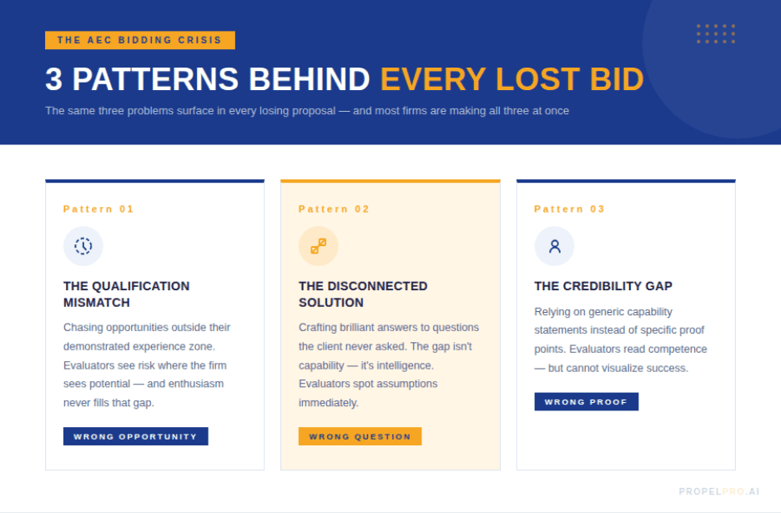Open the PROPELPRO.AI watermark link
Viewport: 781px width, 513px height.
pos(719,492)
